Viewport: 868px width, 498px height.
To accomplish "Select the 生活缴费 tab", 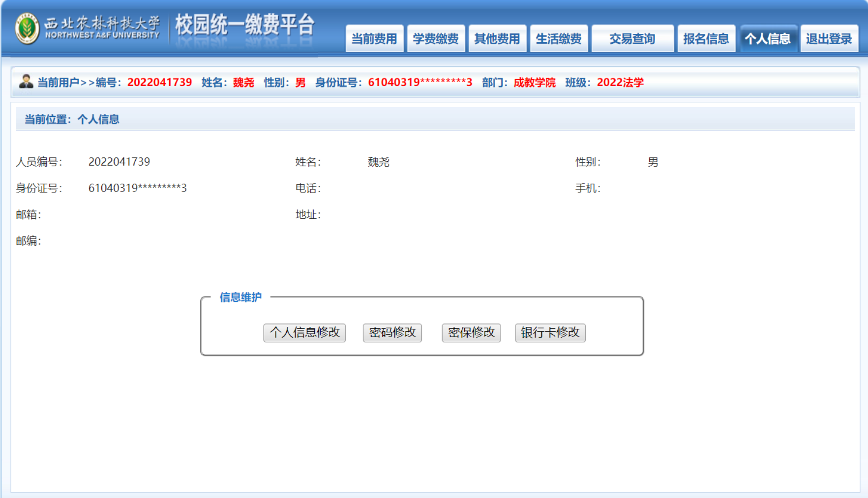I will click(x=559, y=38).
